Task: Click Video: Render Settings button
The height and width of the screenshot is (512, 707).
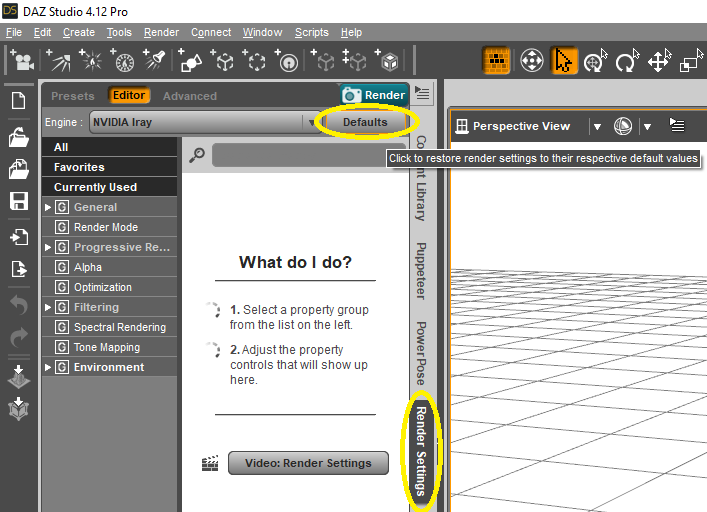Action: [308, 463]
